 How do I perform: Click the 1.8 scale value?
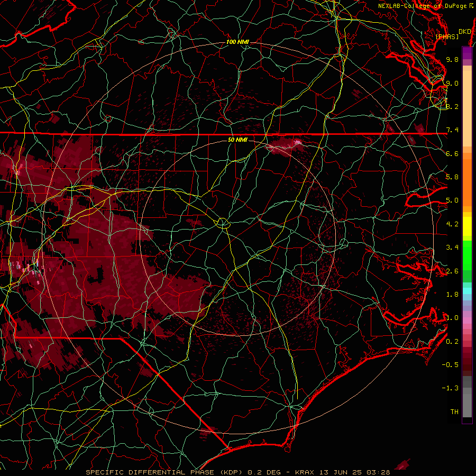(452, 295)
